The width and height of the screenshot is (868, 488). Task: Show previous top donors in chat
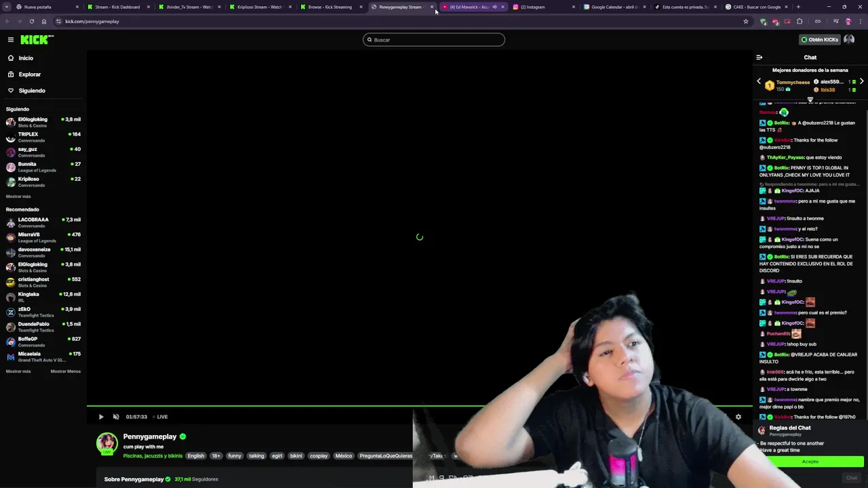759,81
